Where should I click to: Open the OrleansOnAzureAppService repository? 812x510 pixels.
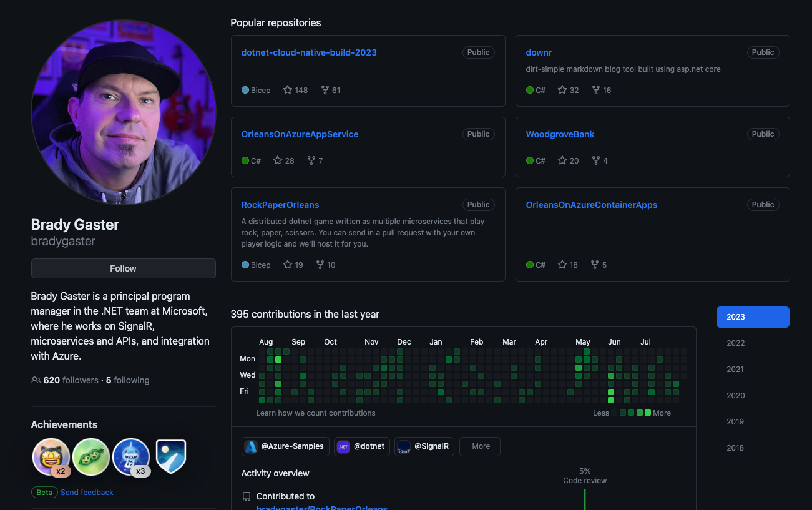coord(300,134)
